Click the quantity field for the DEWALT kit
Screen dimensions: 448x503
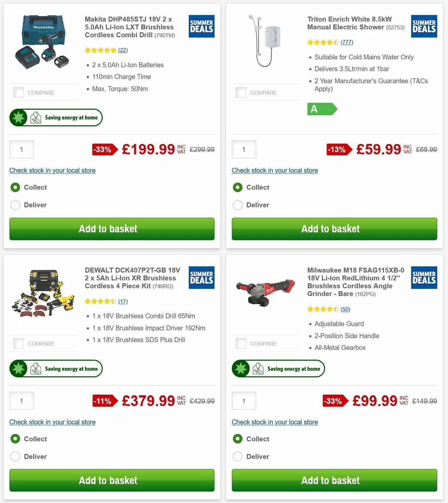(x=21, y=400)
